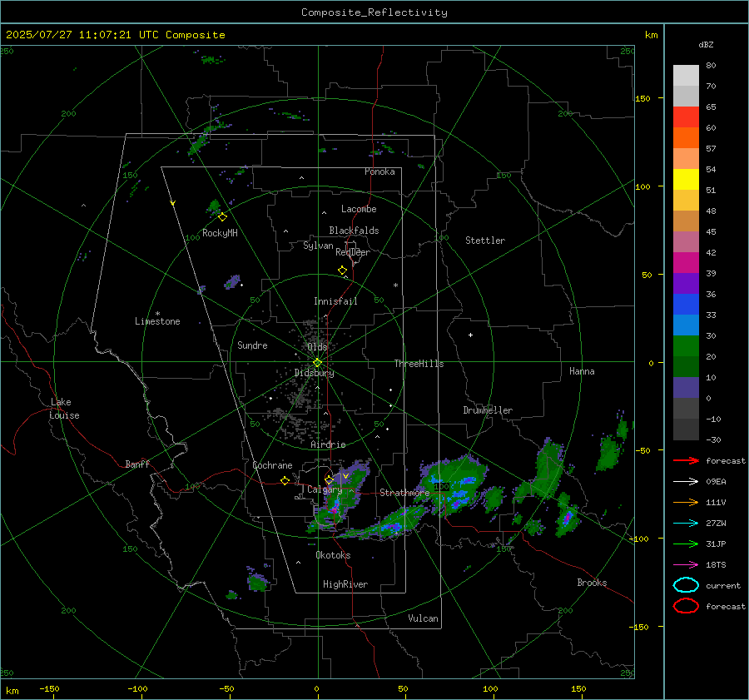Click the purple swatch below the 39 label

(x=686, y=284)
